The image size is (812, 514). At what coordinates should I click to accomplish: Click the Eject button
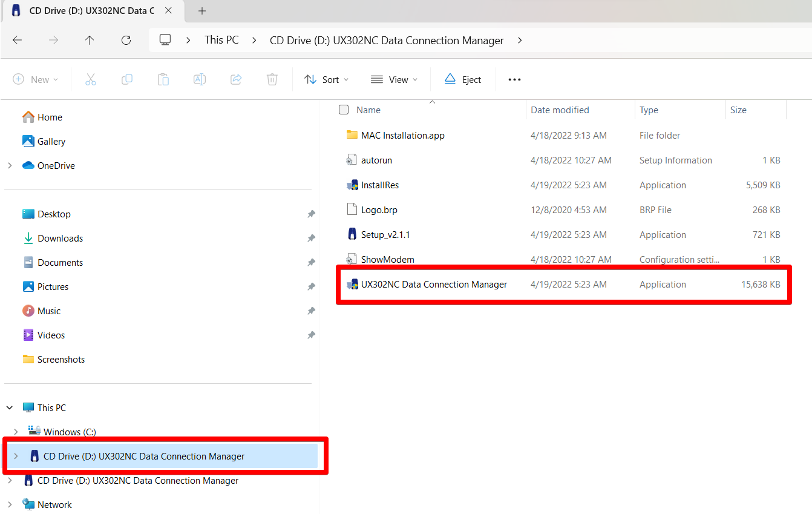coord(463,79)
